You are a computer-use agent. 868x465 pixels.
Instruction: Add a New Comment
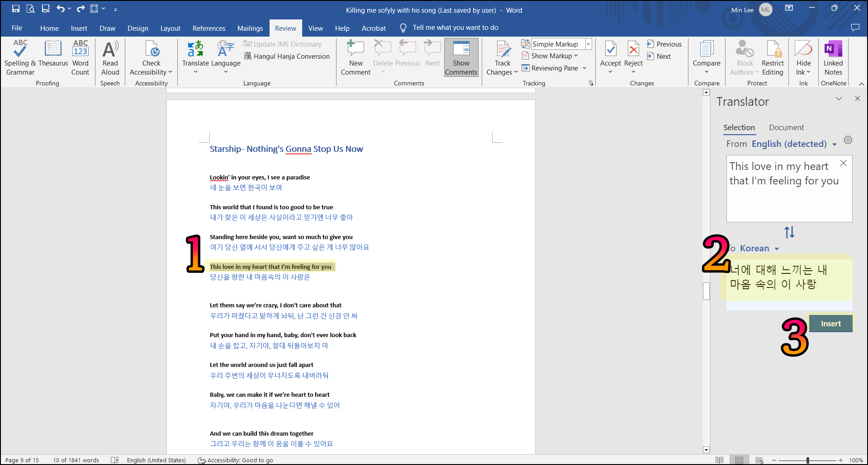click(356, 57)
